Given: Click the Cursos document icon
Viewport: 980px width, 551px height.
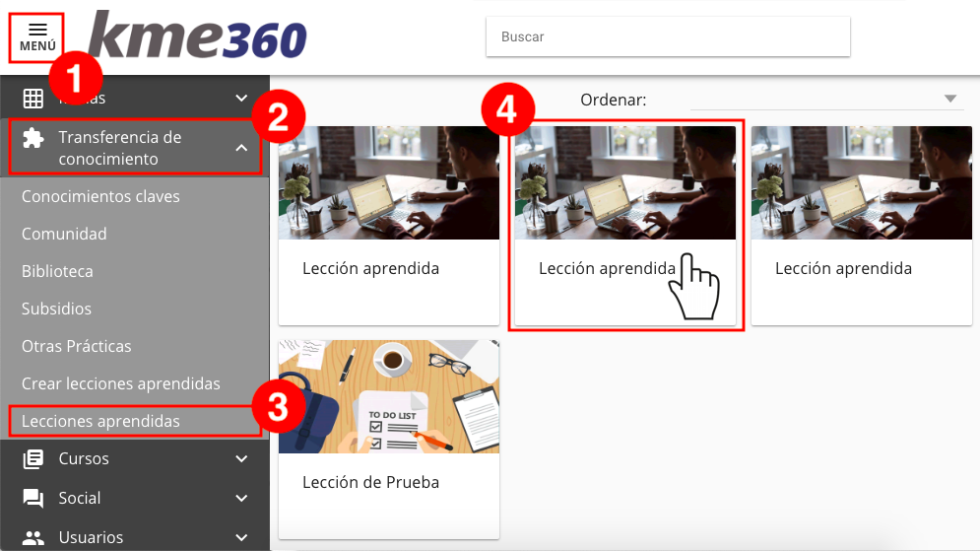Looking at the screenshot, I should 33,459.
